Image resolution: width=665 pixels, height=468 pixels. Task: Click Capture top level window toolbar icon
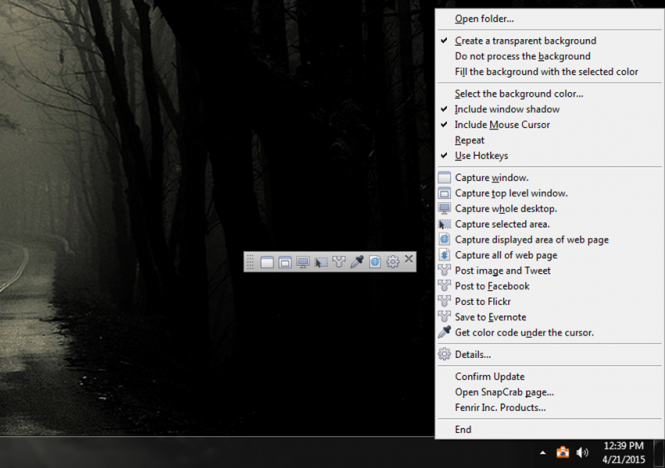(285, 262)
